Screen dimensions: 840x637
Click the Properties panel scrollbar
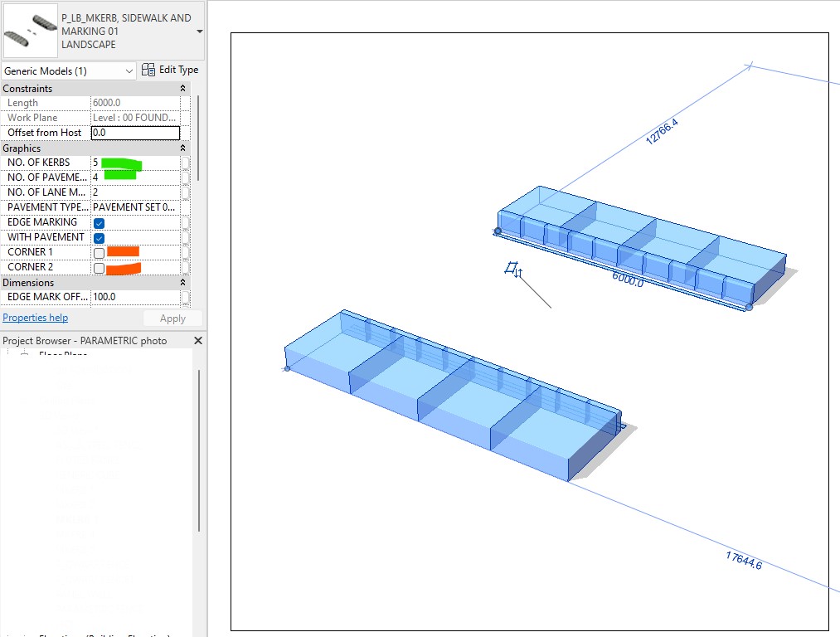pyautogui.click(x=198, y=139)
